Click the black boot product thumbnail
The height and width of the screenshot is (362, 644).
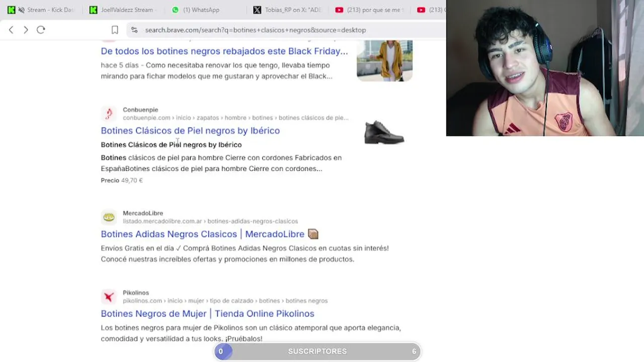[x=384, y=133]
